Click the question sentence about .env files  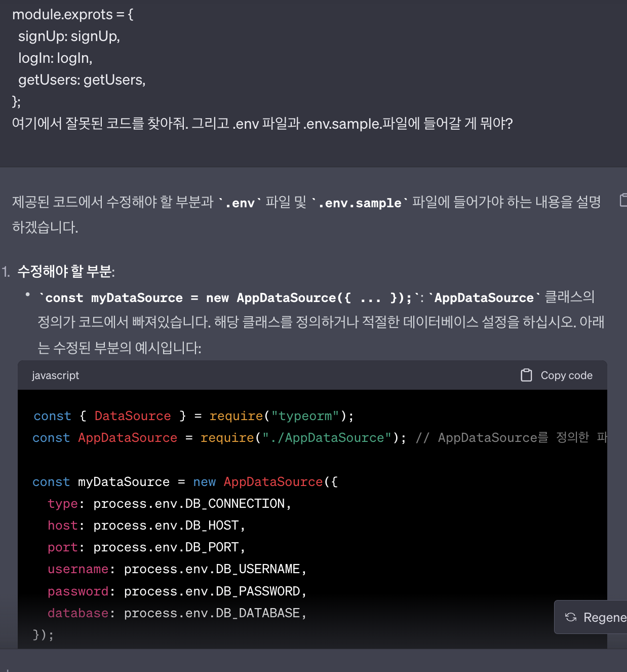262,124
